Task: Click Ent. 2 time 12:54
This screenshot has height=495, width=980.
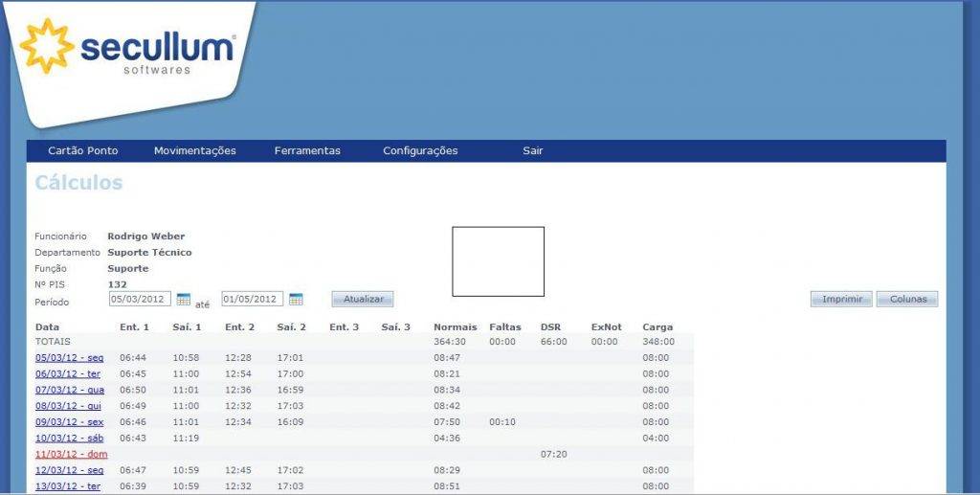Action: (238, 373)
